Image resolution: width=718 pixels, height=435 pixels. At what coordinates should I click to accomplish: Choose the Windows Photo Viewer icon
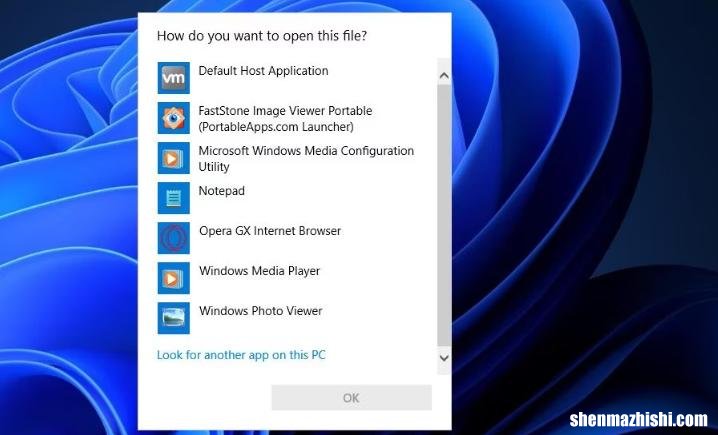click(174, 318)
